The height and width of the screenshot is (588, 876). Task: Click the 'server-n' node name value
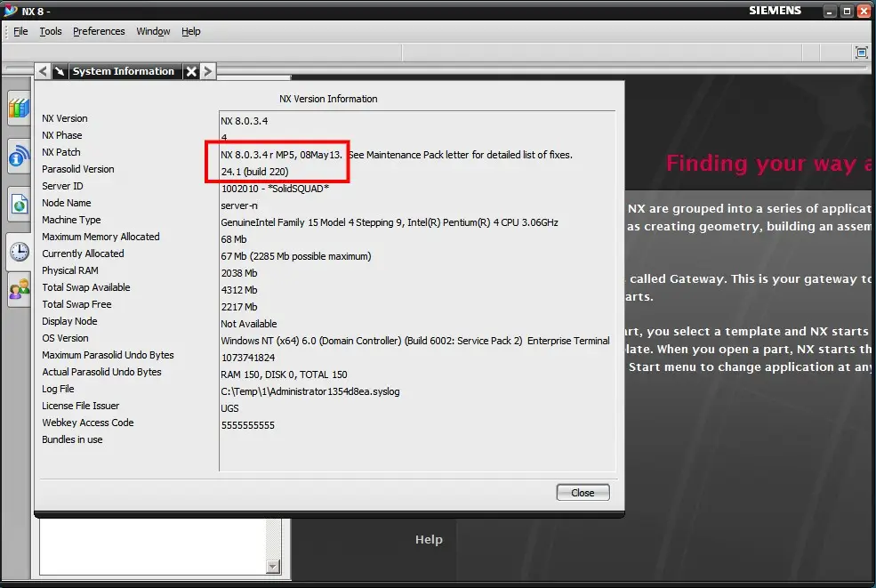[x=239, y=205]
